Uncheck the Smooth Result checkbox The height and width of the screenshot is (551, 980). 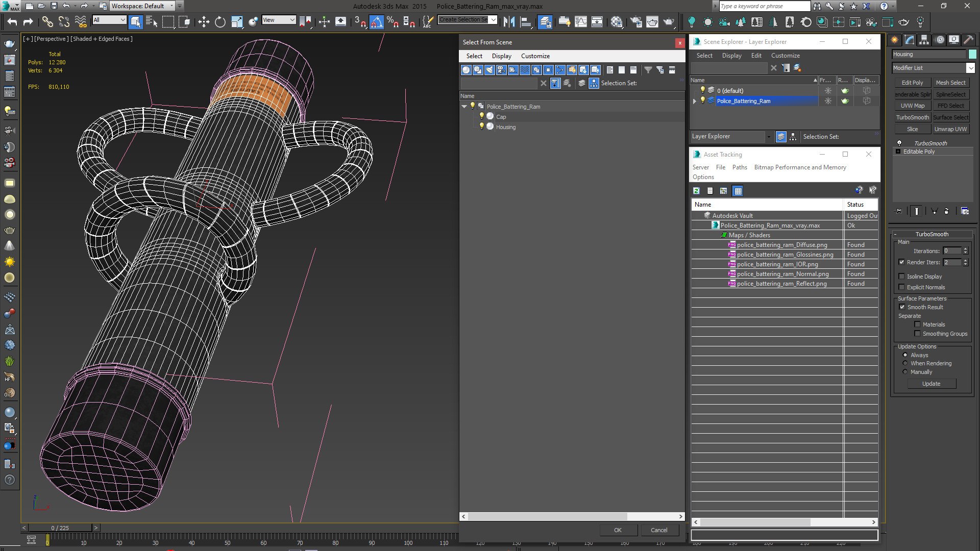click(902, 307)
